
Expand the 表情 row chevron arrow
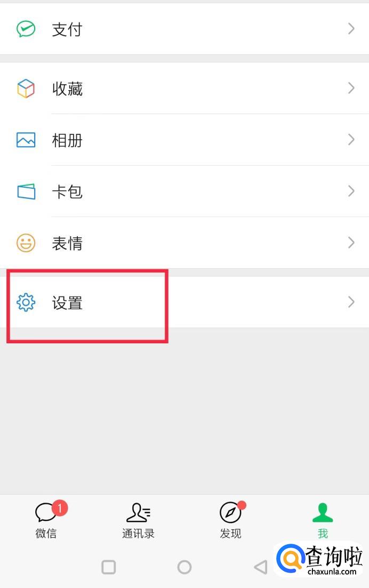tap(351, 242)
